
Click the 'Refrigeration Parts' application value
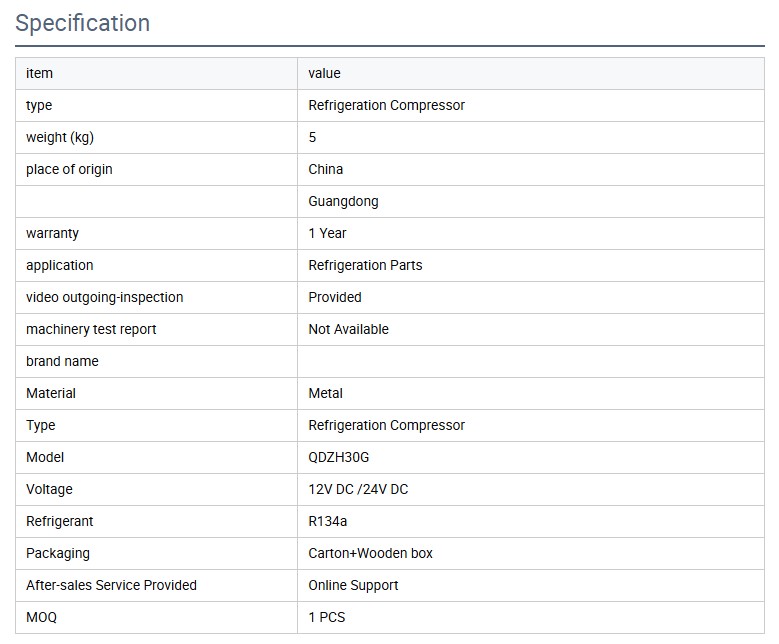click(365, 265)
